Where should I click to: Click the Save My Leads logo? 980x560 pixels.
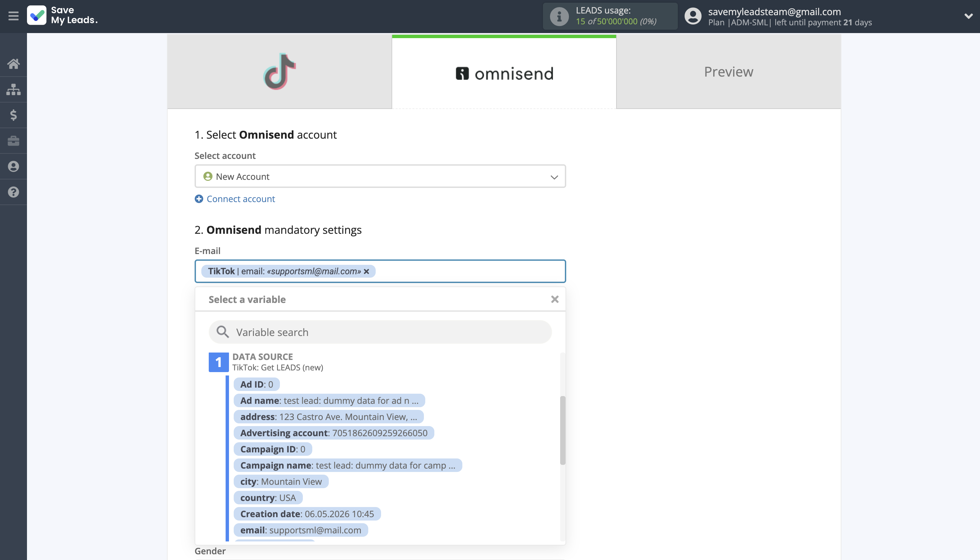point(62,16)
